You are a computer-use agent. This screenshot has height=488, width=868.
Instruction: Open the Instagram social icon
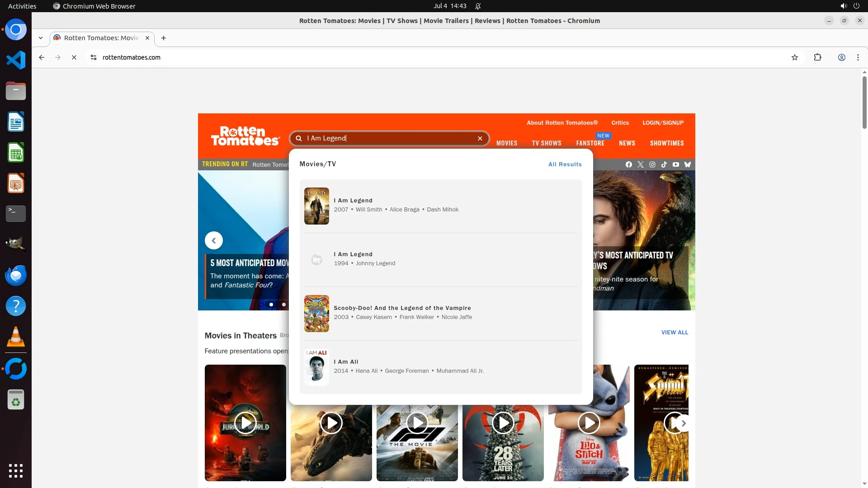[x=652, y=164]
